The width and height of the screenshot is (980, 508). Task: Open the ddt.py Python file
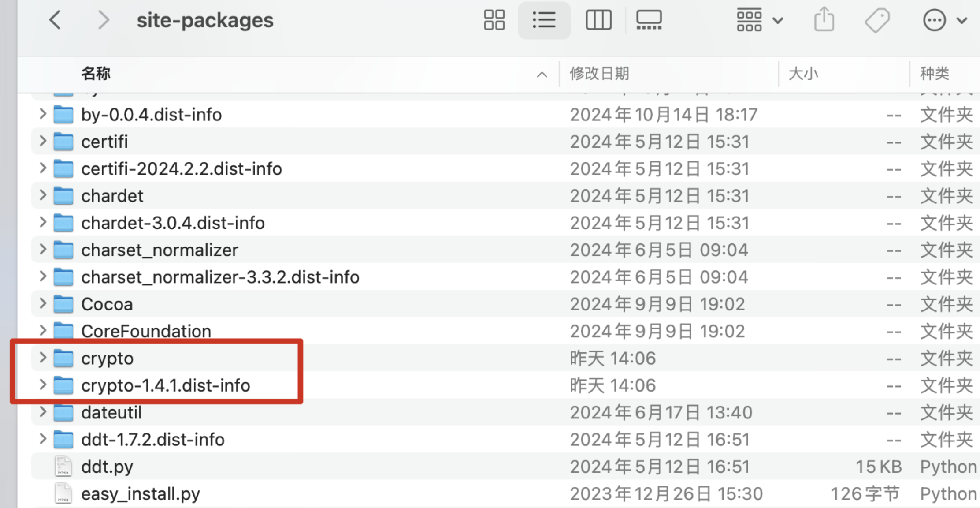click(x=107, y=466)
